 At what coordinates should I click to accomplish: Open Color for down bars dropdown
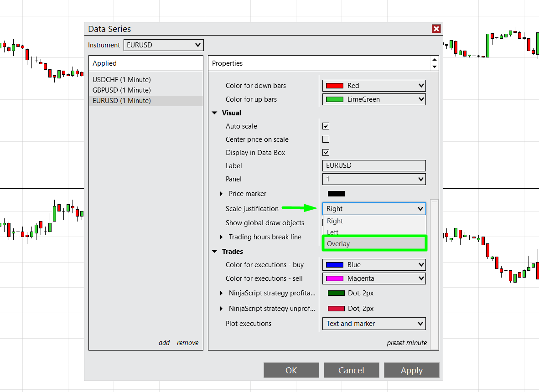coord(374,86)
